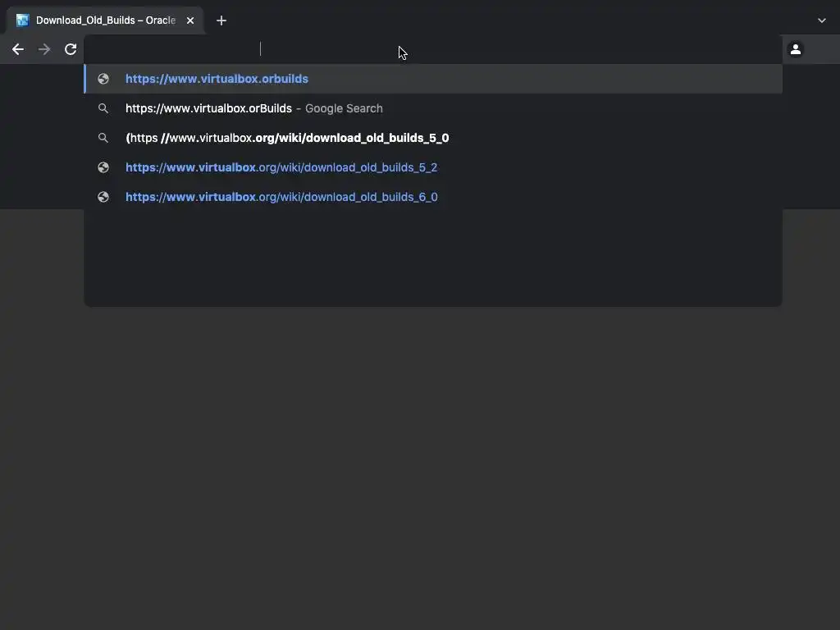This screenshot has width=840, height=630.
Task: Reload the page with the refresh icon
Action: (x=71, y=49)
